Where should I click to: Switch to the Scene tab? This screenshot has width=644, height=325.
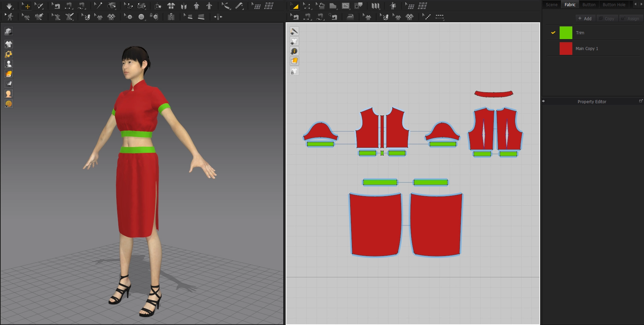[551, 5]
